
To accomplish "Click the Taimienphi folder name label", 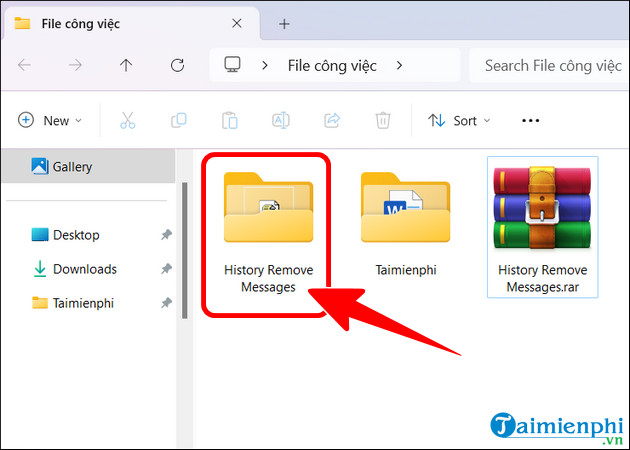I will 406,270.
